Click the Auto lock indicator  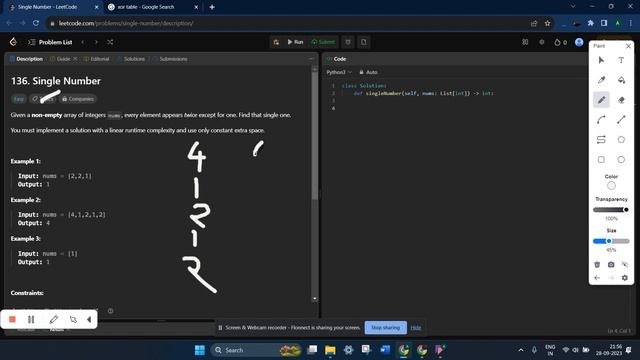pyautogui.click(x=368, y=72)
